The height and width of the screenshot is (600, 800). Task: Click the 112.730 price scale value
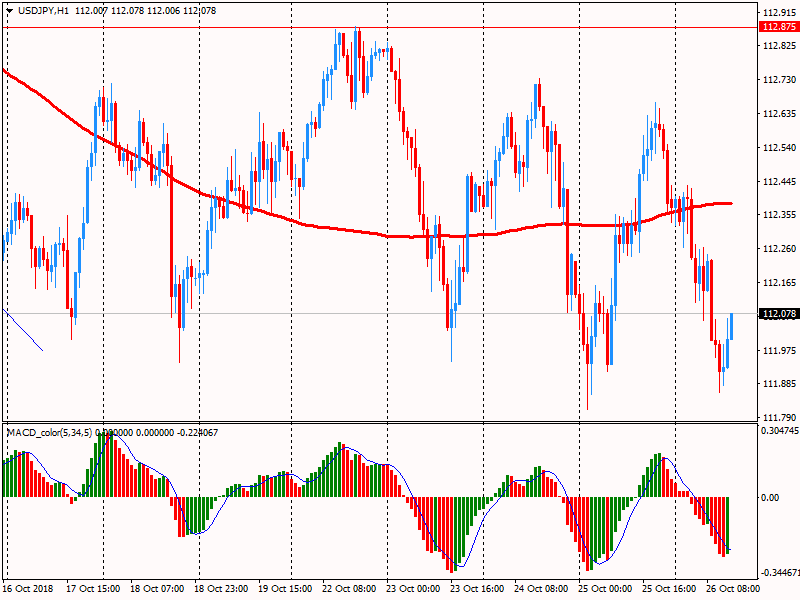pyautogui.click(x=779, y=80)
